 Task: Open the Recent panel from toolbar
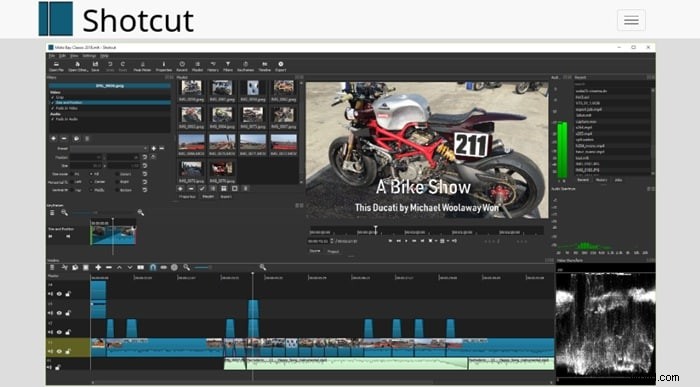(182, 67)
